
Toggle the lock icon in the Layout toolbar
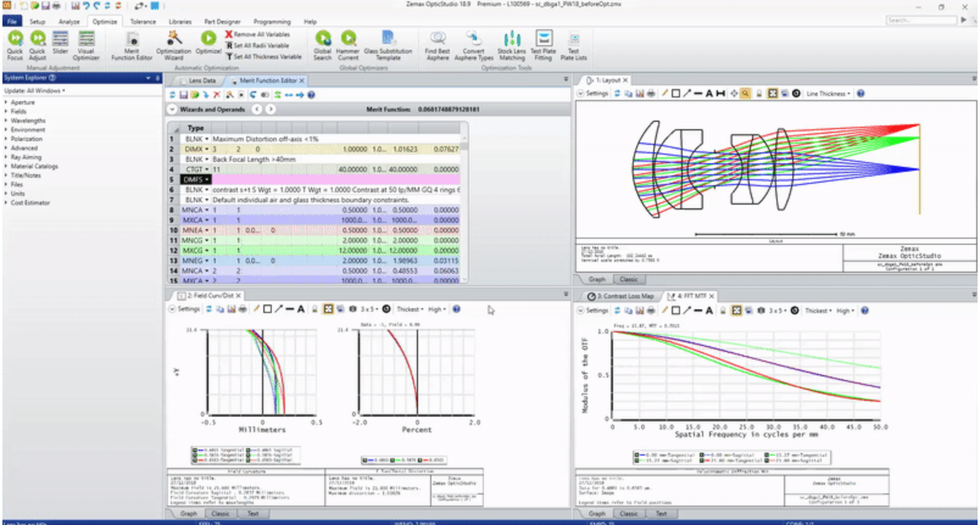[759, 94]
